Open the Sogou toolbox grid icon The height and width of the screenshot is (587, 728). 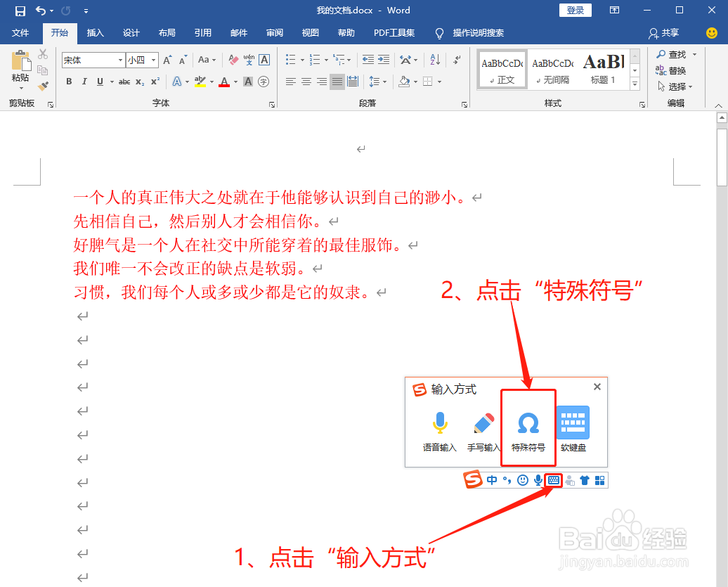pyautogui.click(x=600, y=480)
